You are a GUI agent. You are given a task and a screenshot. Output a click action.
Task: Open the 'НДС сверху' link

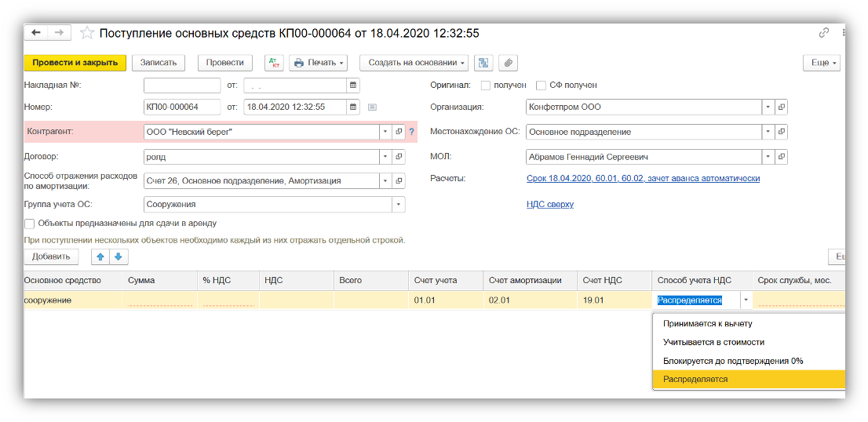[549, 205]
